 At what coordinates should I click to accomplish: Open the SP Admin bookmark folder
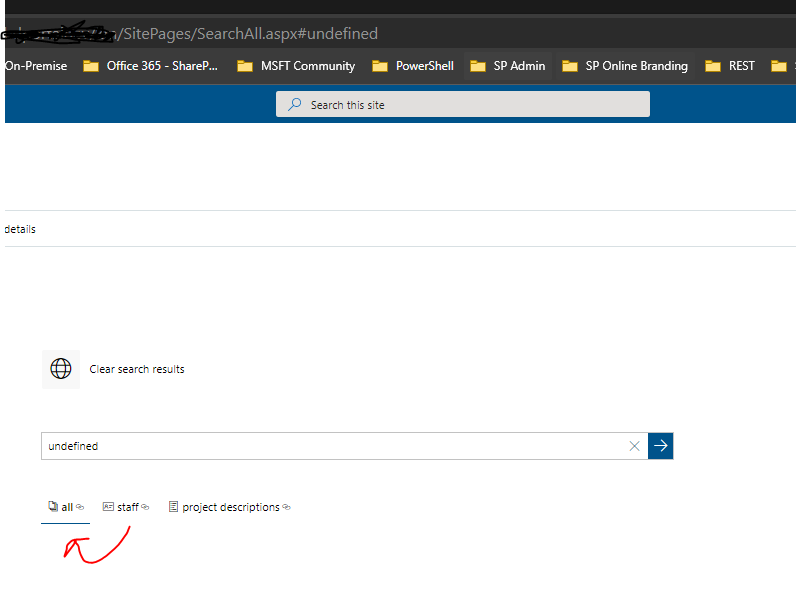coord(508,66)
